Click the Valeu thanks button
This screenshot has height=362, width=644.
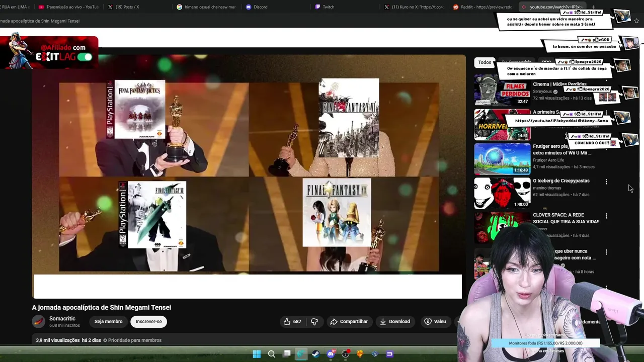point(435,322)
